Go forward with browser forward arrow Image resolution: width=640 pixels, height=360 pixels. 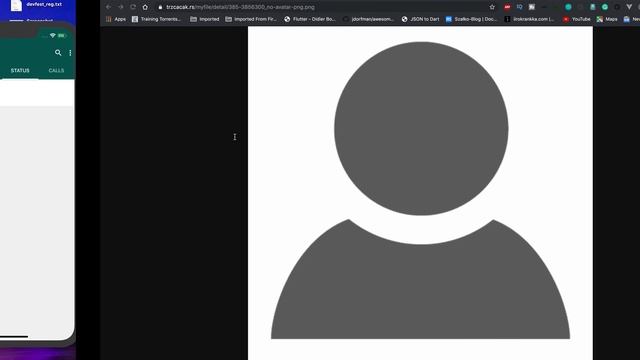121,7
